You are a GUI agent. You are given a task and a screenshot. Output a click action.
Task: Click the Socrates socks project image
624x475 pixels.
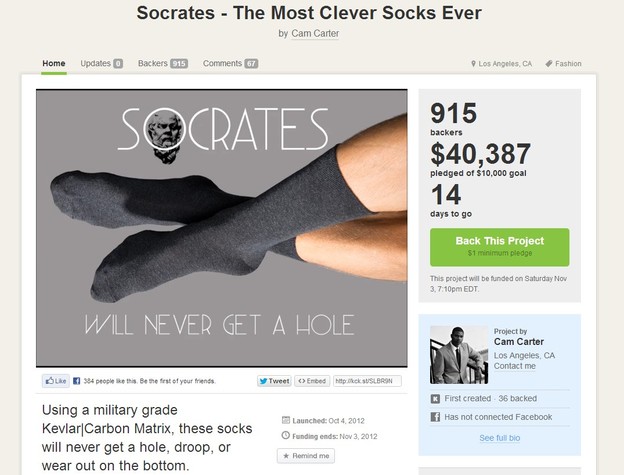(222, 229)
